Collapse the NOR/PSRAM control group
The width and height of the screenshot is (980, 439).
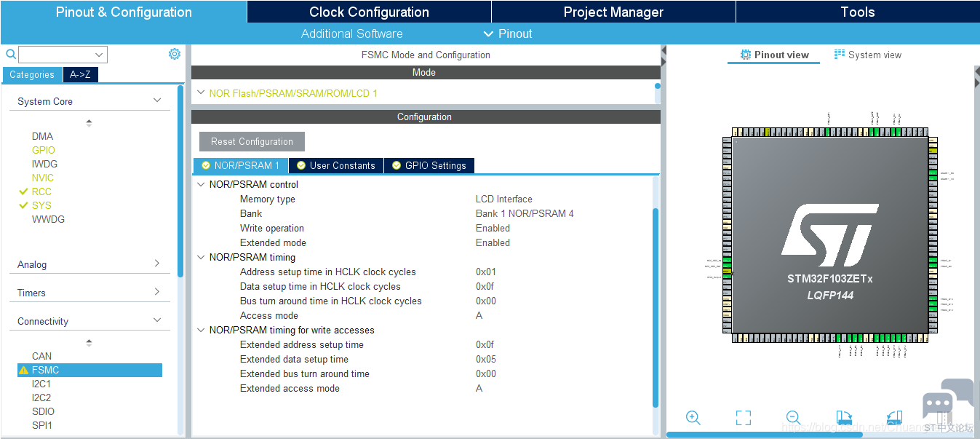click(x=201, y=184)
